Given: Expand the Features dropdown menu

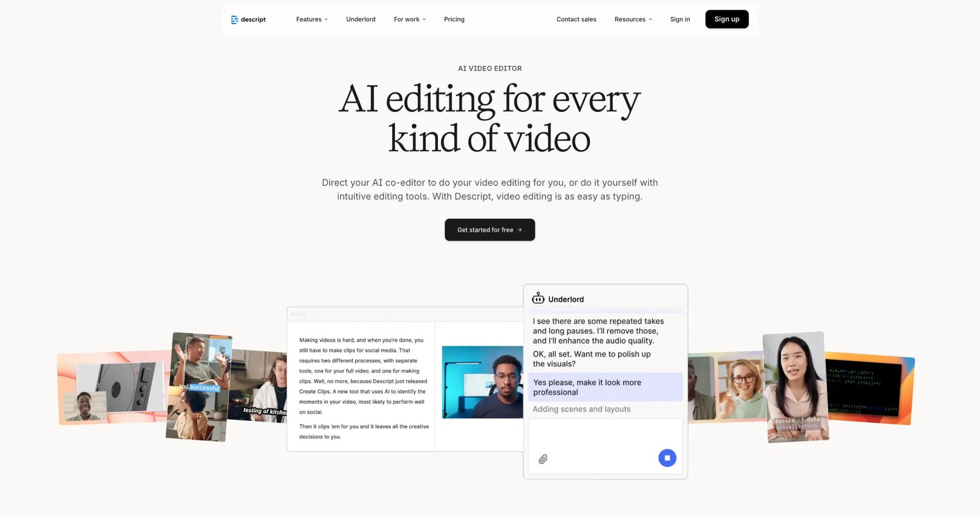Looking at the screenshot, I should (x=312, y=19).
